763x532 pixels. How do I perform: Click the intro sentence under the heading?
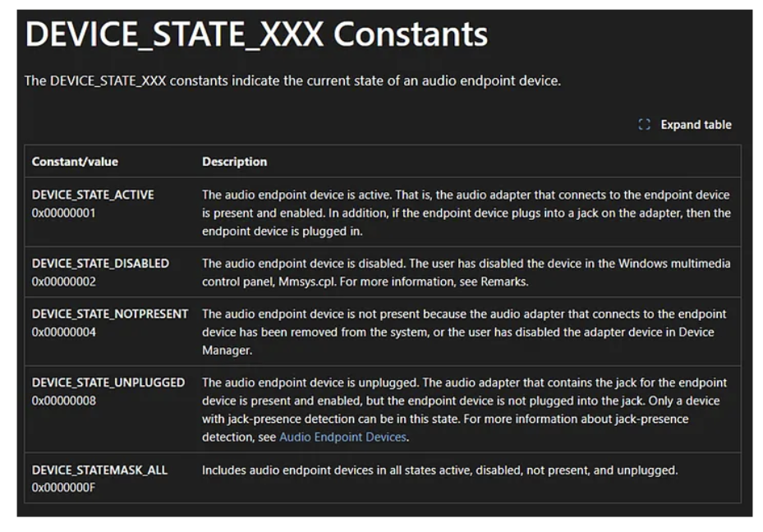(x=292, y=80)
